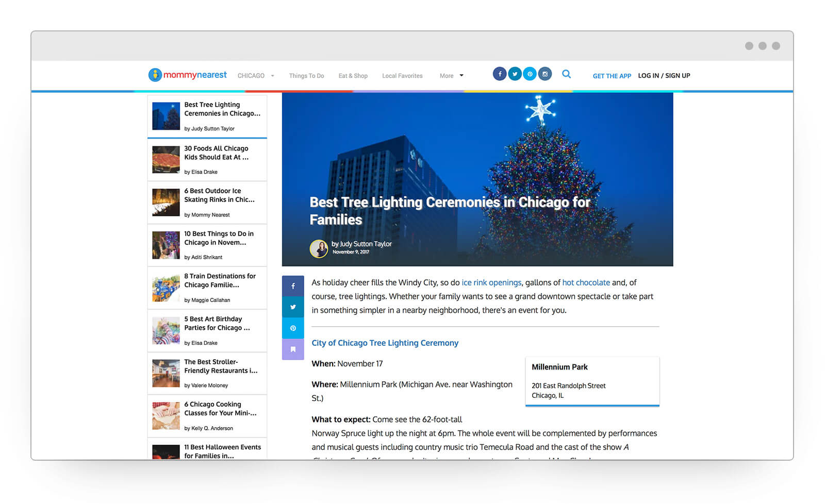Click the Facebook icon in the header
825x504 pixels.
[499, 74]
